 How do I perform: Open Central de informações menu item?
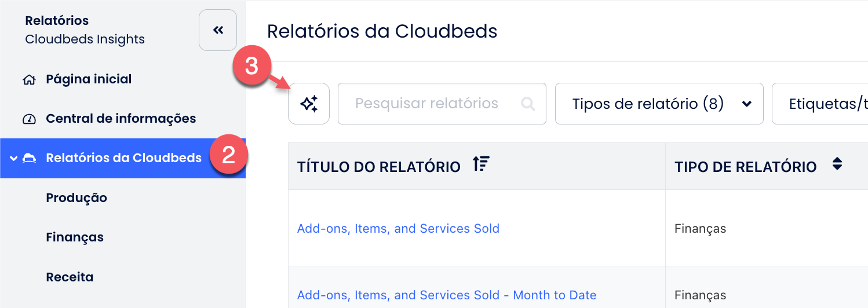click(121, 119)
